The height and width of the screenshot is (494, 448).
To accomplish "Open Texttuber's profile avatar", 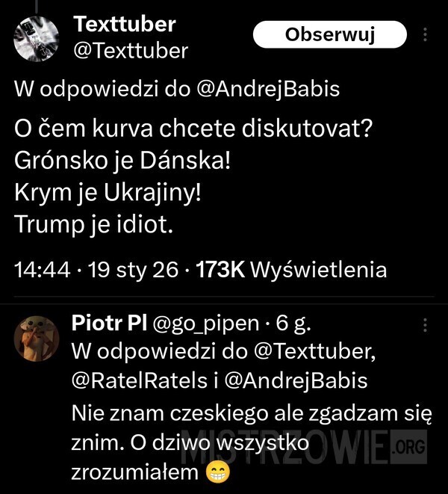I will 37,38.
